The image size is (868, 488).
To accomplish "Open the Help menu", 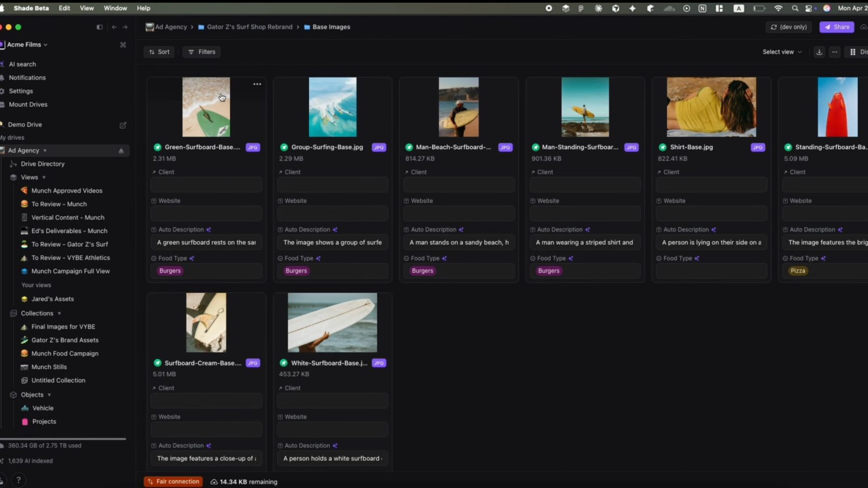I will click(x=144, y=8).
